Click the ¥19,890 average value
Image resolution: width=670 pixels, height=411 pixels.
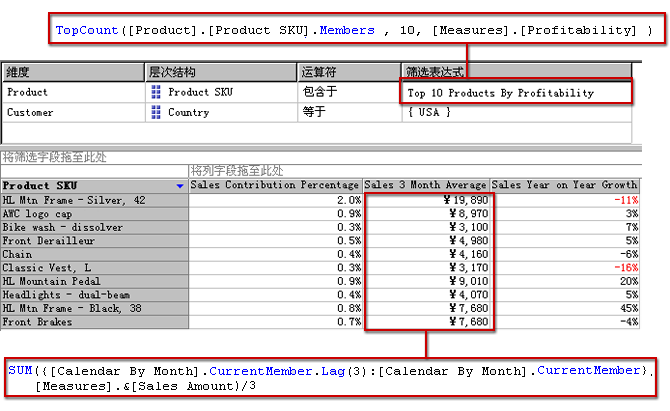pyautogui.click(x=466, y=200)
